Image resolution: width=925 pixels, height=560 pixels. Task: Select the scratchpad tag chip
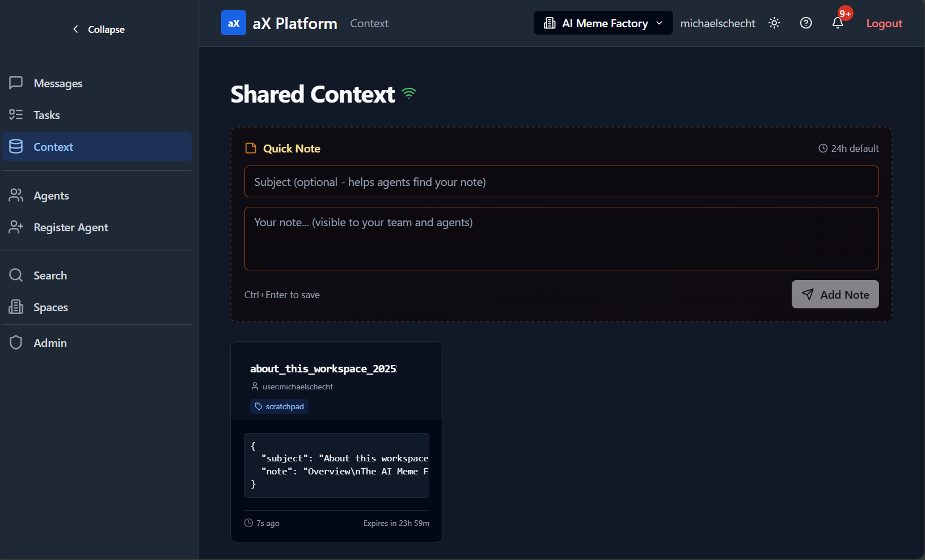click(279, 406)
